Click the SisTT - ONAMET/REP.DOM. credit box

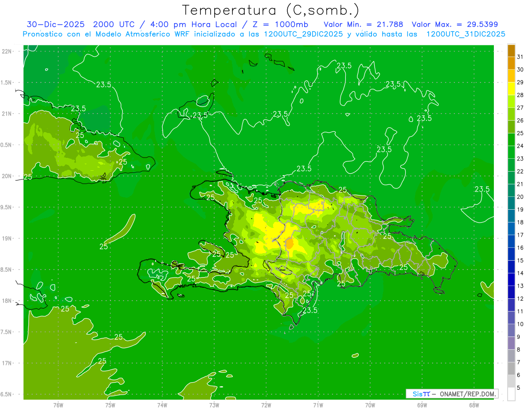pyautogui.click(x=452, y=394)
